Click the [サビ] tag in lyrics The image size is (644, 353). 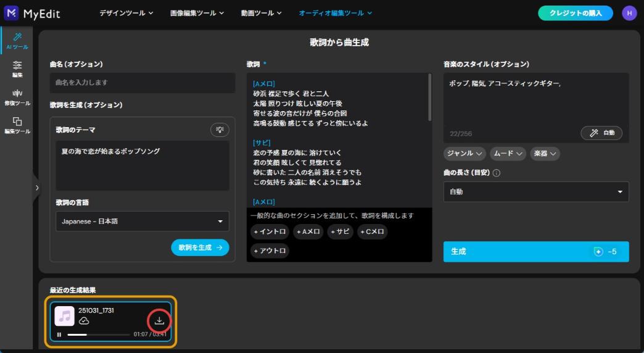pyautogui.click(x=262, y=143)
